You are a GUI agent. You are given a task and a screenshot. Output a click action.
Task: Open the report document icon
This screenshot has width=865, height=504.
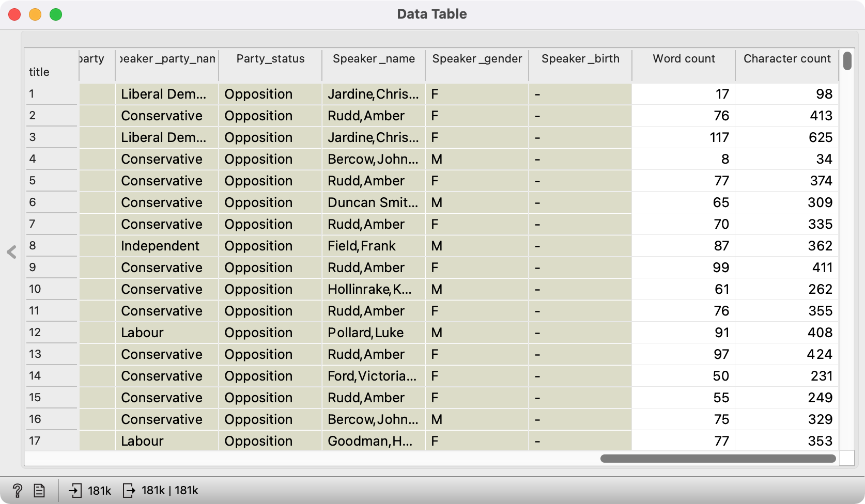pos(39,491)
